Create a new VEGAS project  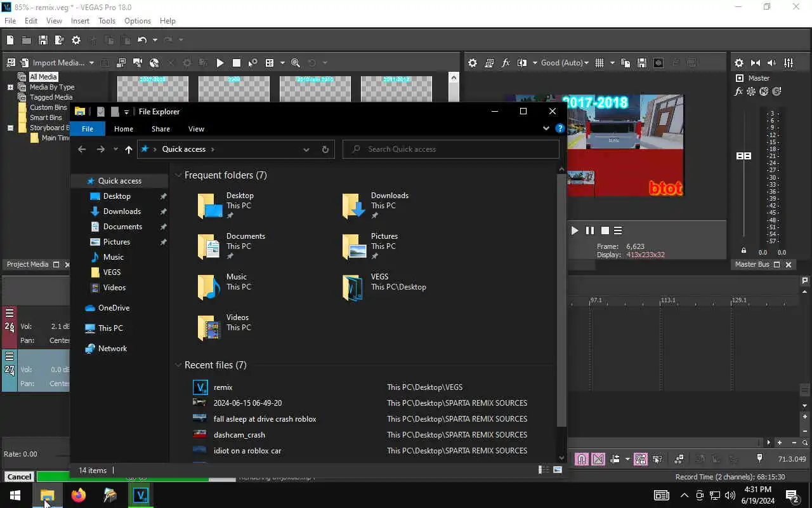point(10,40)
